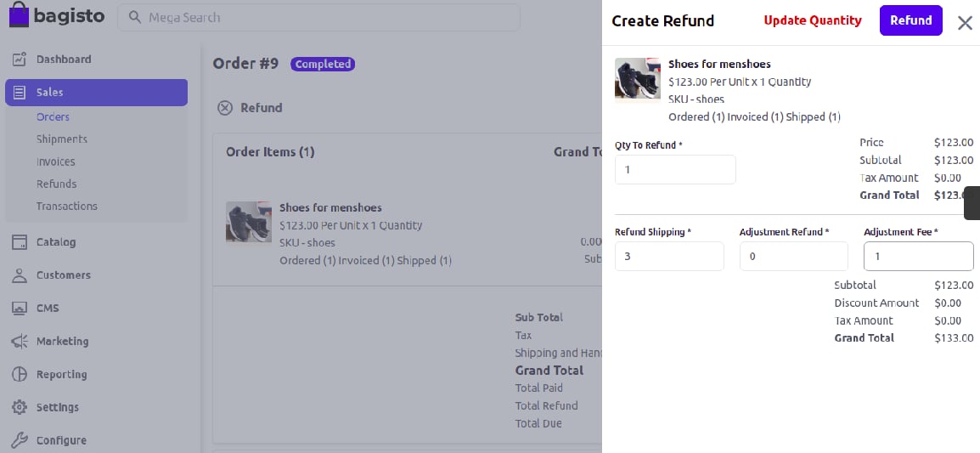Click the bagisto shopping bag logo

click(x=20, y=15)
